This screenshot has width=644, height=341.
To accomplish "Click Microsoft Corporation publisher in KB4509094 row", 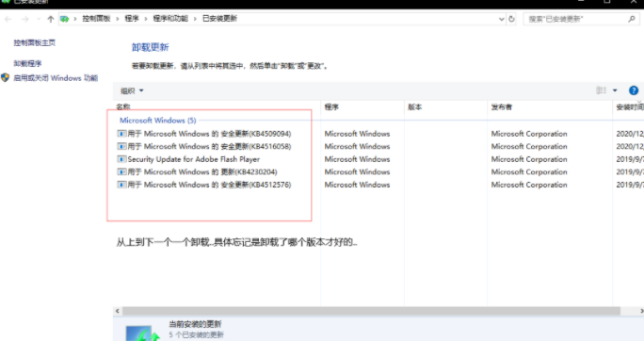I will pyautogui.click(x=529, y=134).
